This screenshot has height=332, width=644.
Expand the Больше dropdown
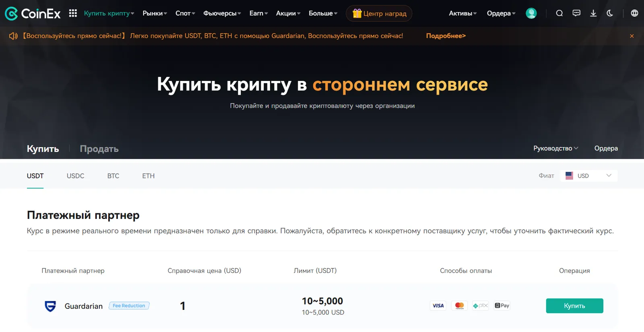(x=323, y=13)
